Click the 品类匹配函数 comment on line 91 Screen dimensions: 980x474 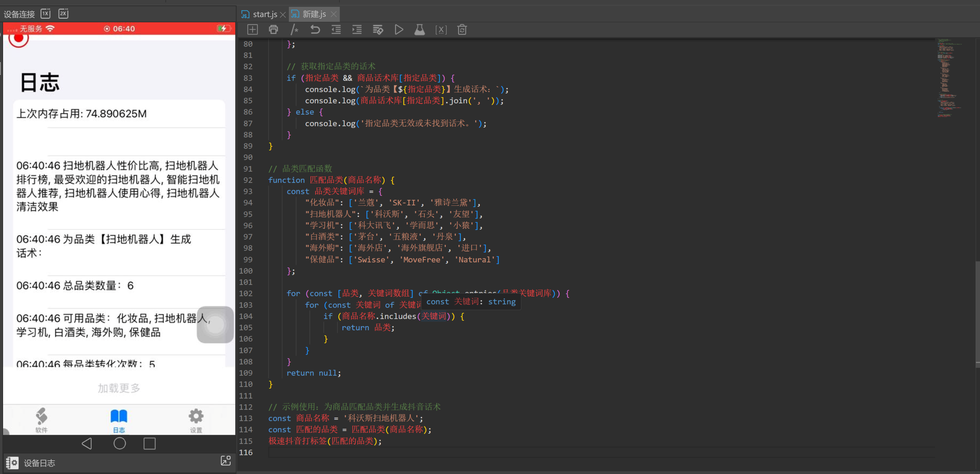click(x=300, y=169)
